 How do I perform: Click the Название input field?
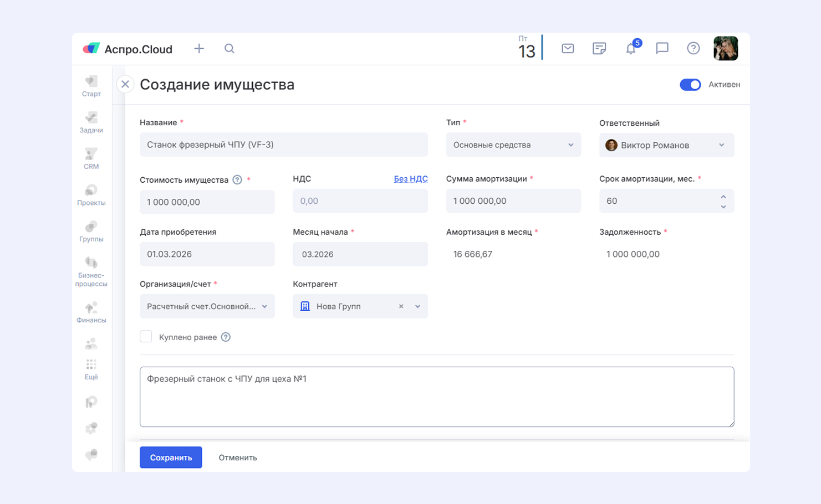pyautogui.click(x=283, y=145)
